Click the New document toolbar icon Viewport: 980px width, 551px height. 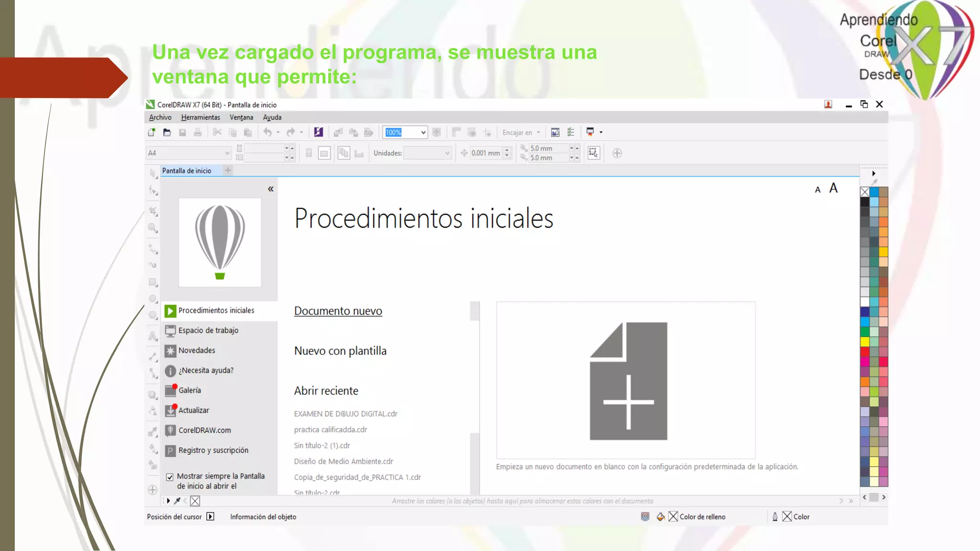[152, 132]
